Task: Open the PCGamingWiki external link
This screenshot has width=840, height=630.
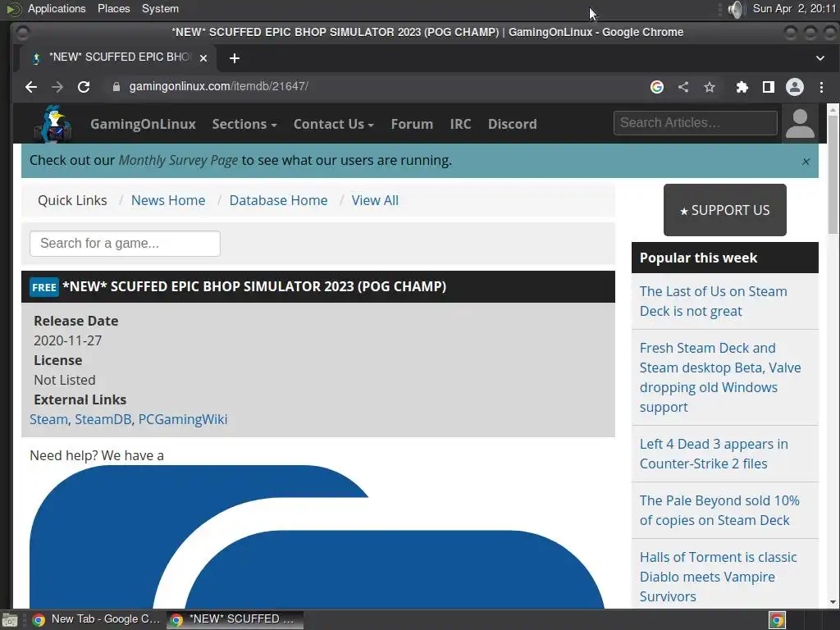Action: coord(183,419)
